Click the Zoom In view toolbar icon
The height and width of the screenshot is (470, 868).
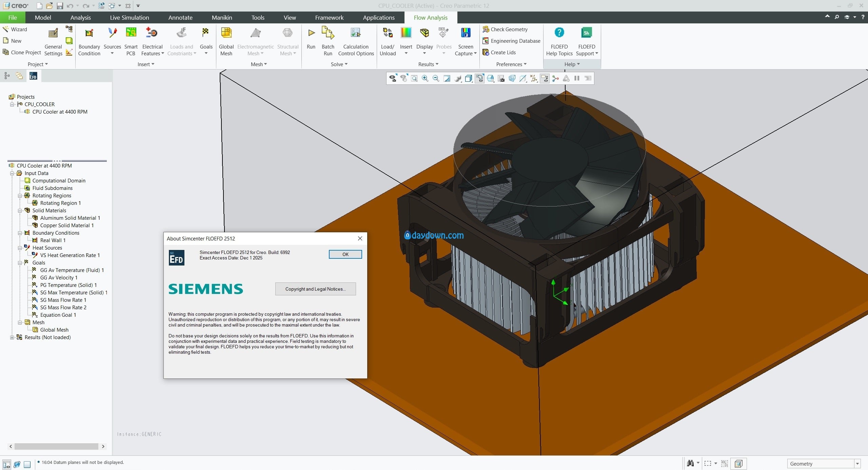point(425,79)
